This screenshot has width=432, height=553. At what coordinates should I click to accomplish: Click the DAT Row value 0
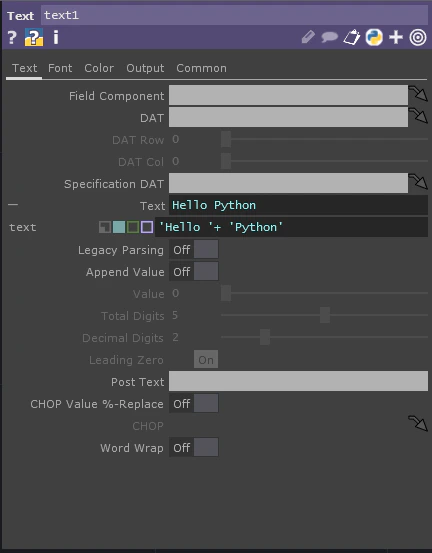[x=175, y=139]
